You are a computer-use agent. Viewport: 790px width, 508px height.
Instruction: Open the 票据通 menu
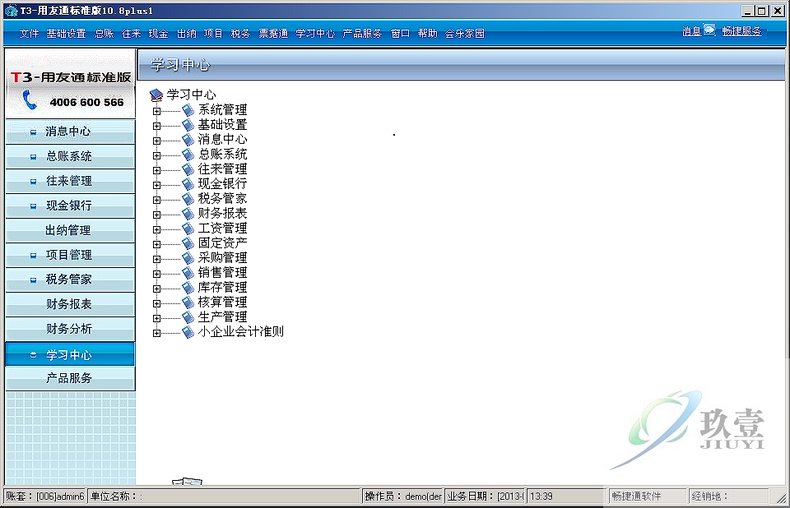[273, 33]
